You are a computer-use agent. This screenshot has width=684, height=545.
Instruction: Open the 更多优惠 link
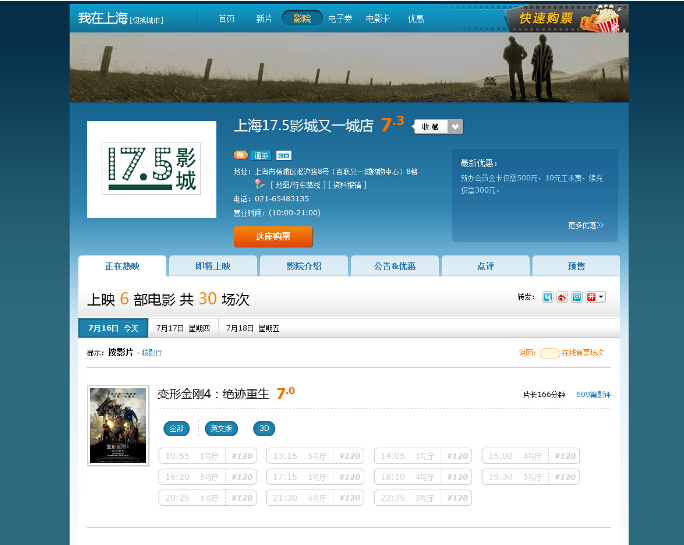585,225
